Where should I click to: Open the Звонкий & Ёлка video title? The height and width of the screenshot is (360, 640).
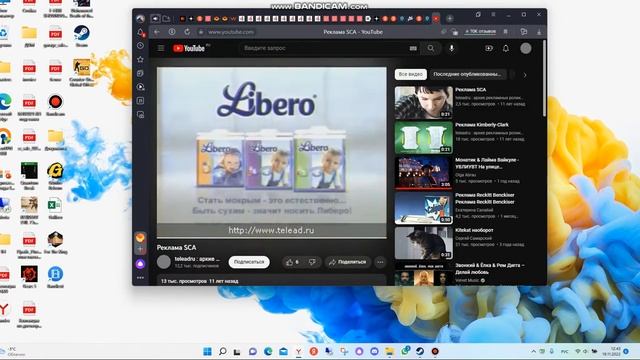pos(489,269)
